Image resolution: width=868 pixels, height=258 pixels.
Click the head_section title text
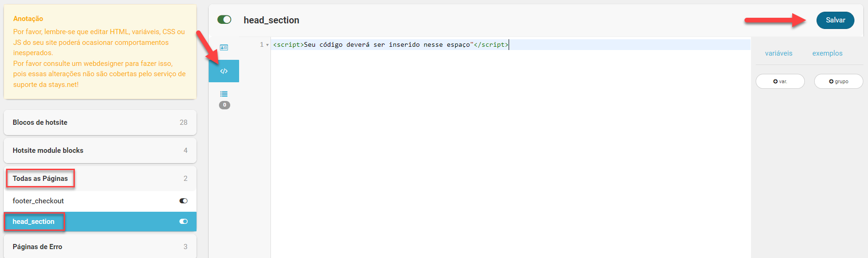point(271,20)
